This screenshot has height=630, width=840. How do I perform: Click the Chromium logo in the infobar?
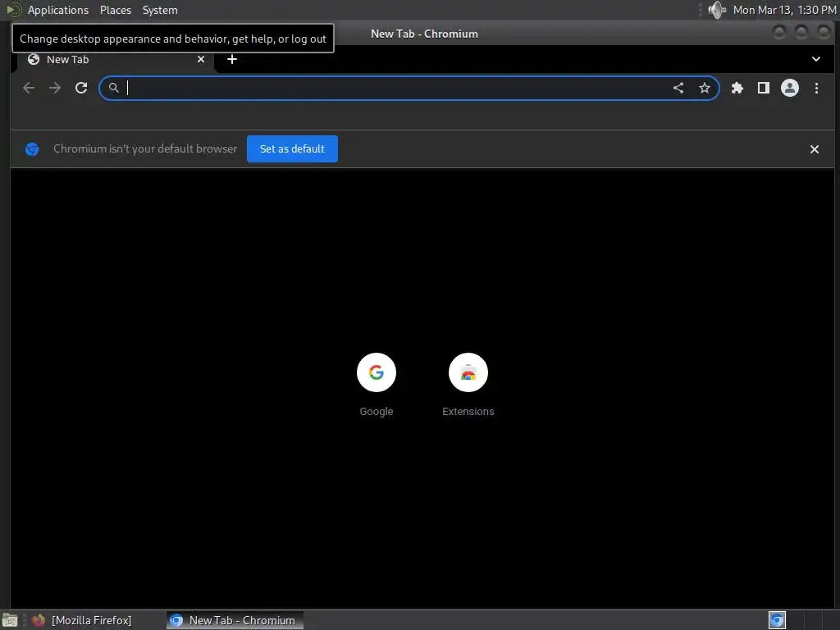point(32,149)
